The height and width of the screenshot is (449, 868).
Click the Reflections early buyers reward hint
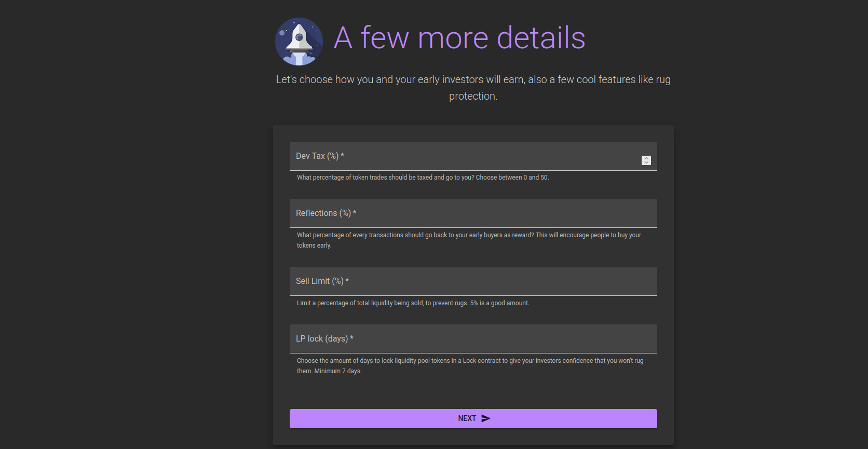[x=469, y=240]
